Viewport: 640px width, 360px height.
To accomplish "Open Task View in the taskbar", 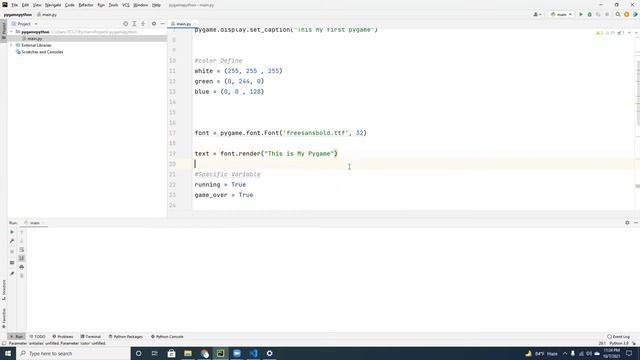I will [155, 353].
